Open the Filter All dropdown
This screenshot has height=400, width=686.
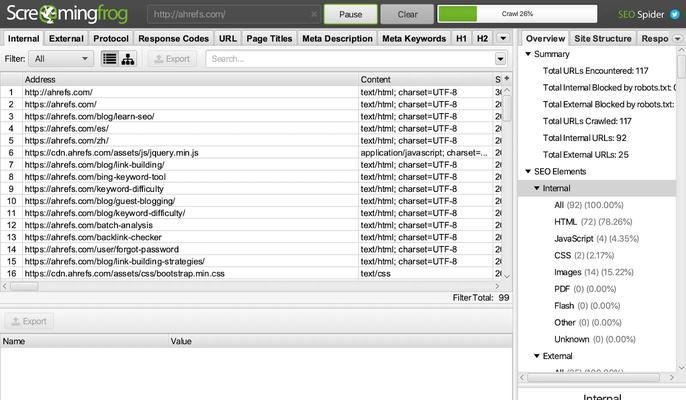(61, 59)
